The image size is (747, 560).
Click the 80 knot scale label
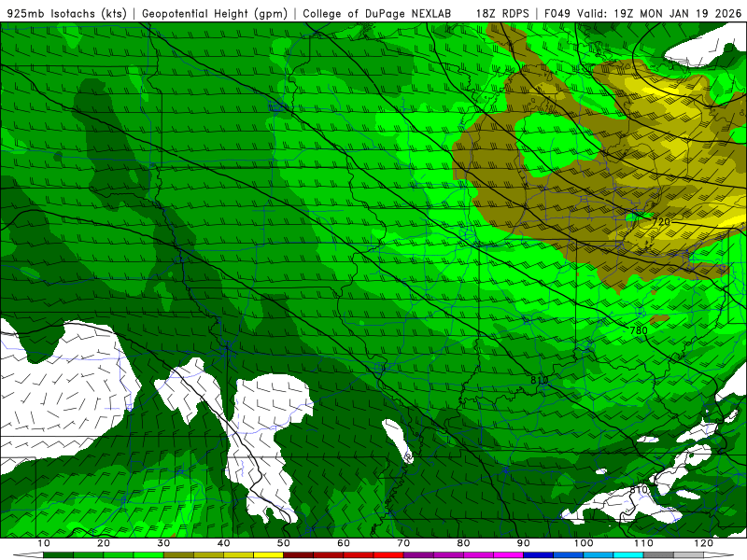(463, 543)
